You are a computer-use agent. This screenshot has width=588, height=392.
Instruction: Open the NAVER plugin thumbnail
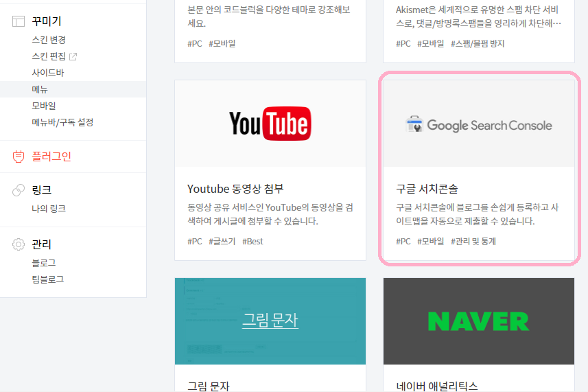pyautogui.click(x=479, y=321)
